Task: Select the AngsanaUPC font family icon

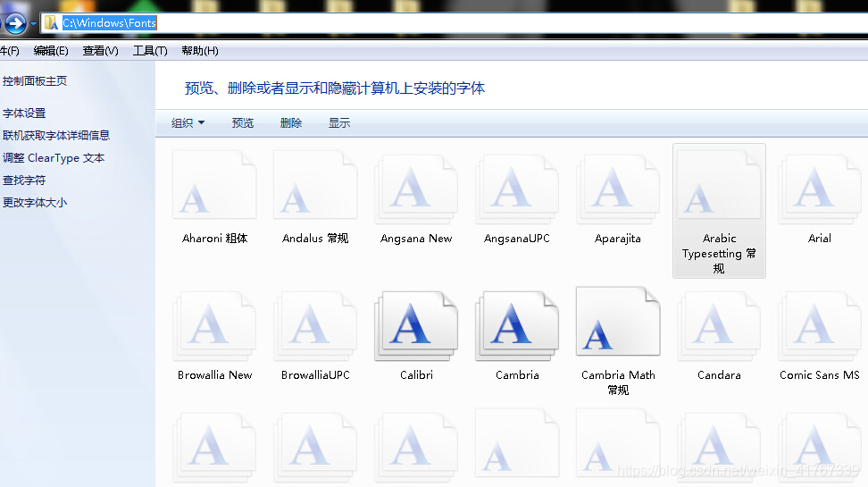Action: [516, 189]
